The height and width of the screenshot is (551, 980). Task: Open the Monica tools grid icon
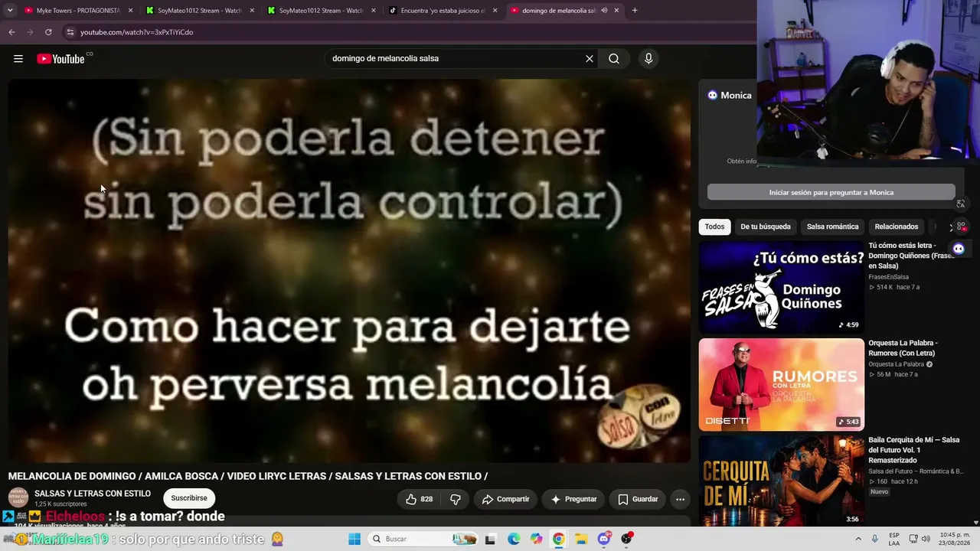[x=961, y=227]
